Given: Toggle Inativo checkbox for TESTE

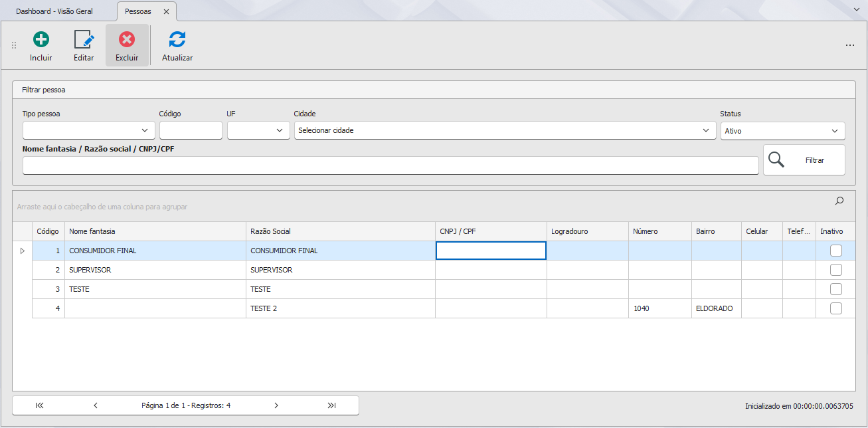Looking at the screenshot, I should (x=836, y=289).
